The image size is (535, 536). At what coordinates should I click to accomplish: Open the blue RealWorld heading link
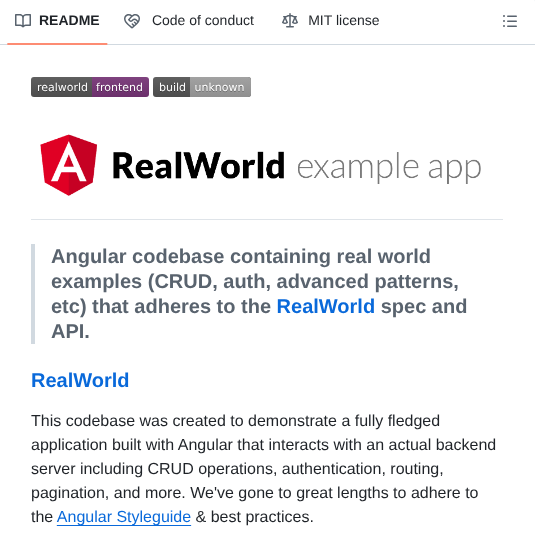(x=80, y=380)
